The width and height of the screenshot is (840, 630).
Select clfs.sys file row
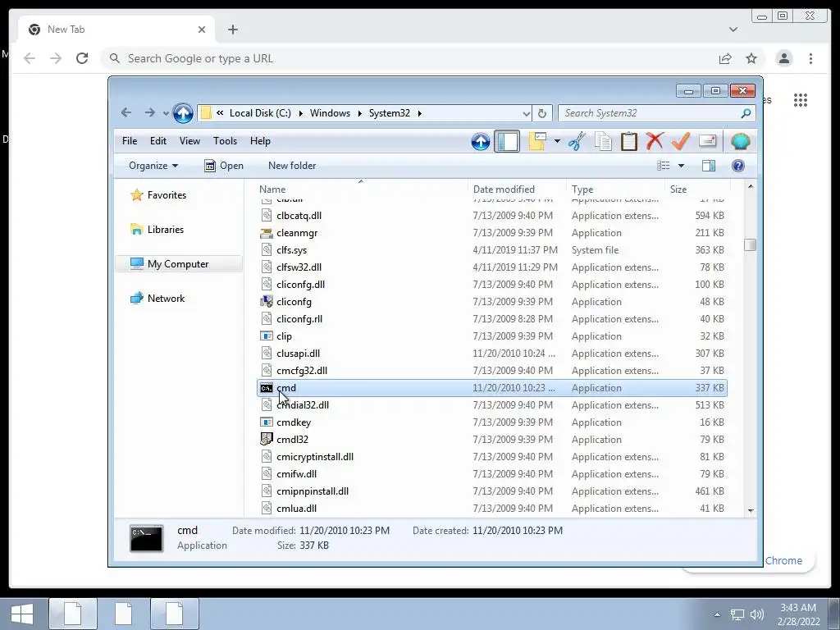pos(492,250)
